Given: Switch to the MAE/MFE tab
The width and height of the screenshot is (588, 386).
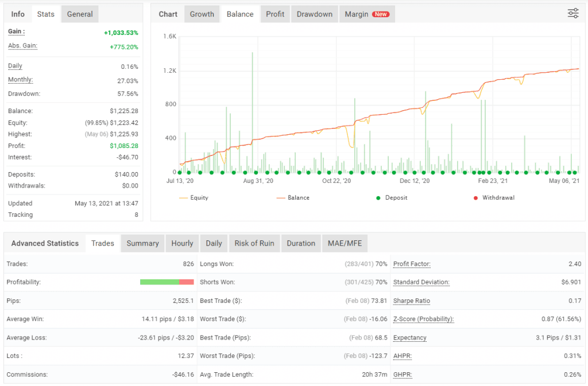Looking at the screenshot, I should coord(345,243).
